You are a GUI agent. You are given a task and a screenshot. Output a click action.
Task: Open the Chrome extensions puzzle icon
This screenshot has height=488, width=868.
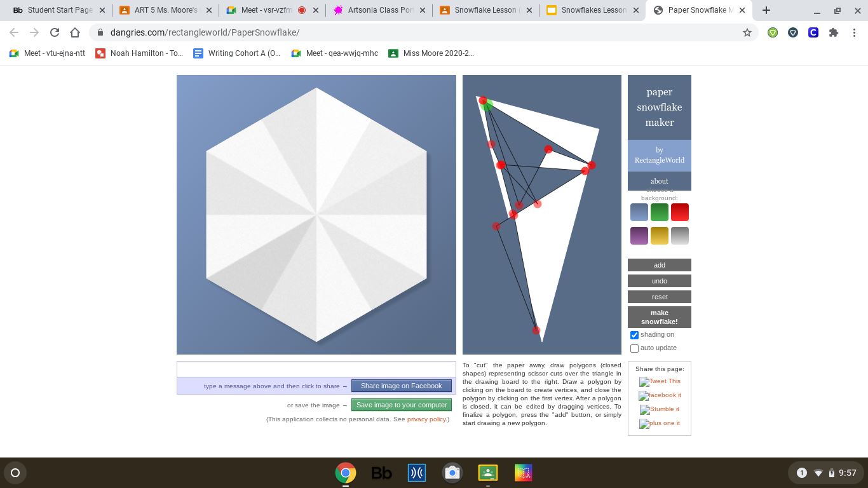click(x=834, y=32)
